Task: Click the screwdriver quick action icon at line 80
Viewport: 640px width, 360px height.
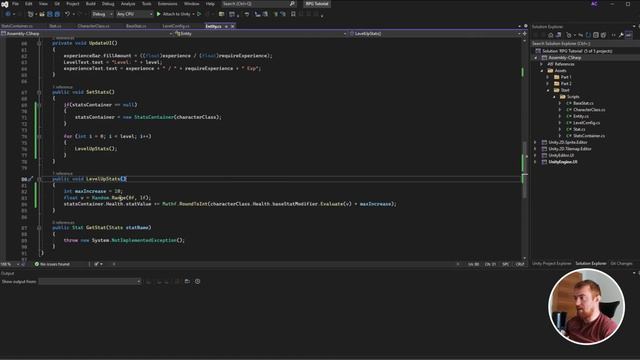Action: pyautogui.click(x=30, y=179)
